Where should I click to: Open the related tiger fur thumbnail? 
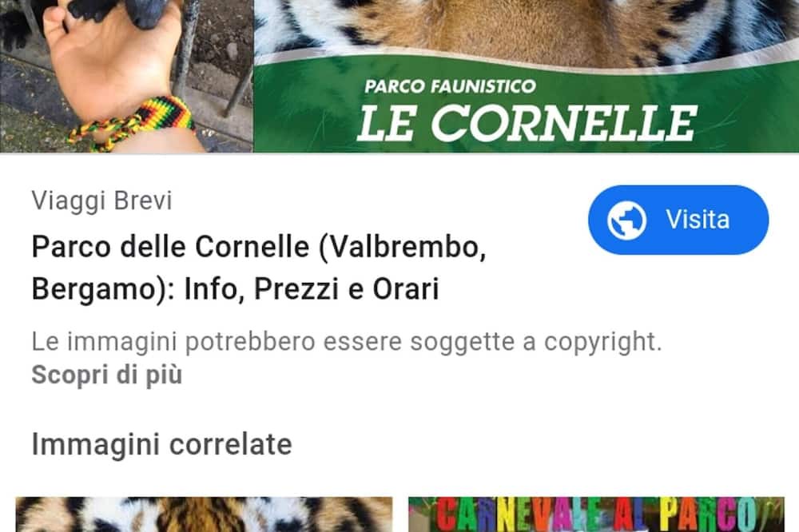pyautogui.click(x=204, y=514)
